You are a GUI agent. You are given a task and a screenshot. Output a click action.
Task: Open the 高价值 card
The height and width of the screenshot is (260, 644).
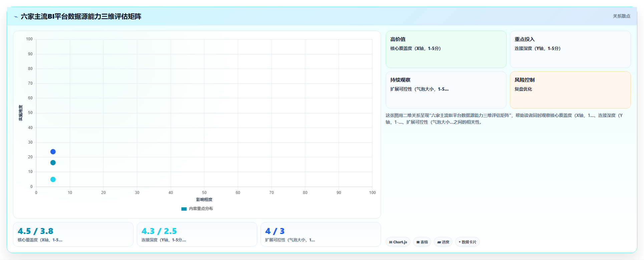tap(446, 49)
